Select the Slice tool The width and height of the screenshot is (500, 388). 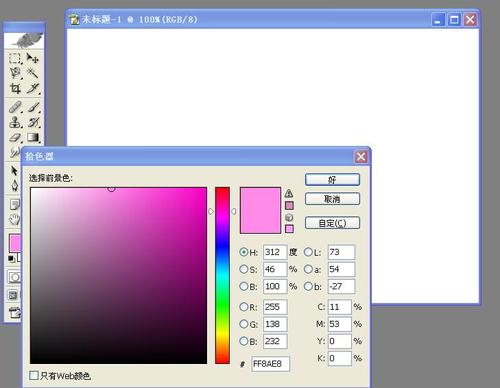pos(33,88)
